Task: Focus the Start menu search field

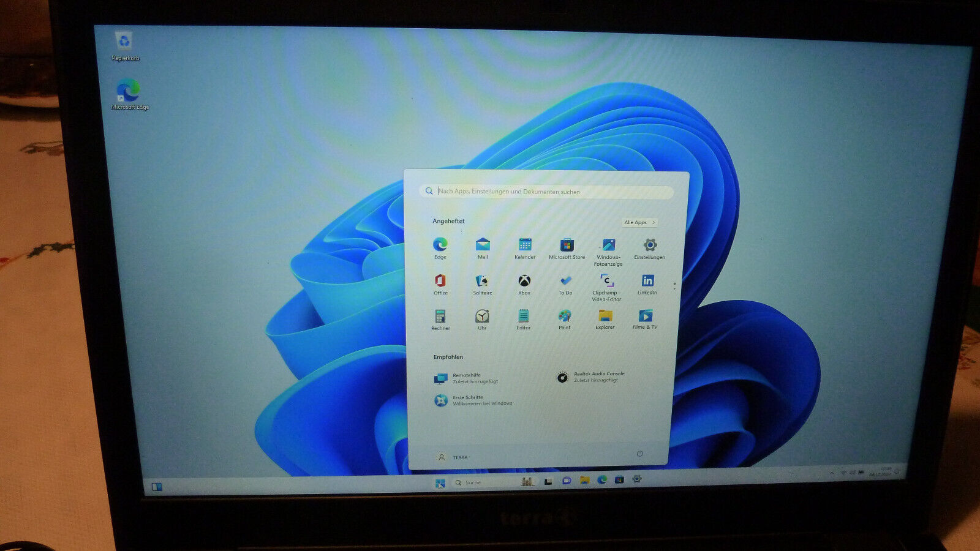Action: point(546,192)
